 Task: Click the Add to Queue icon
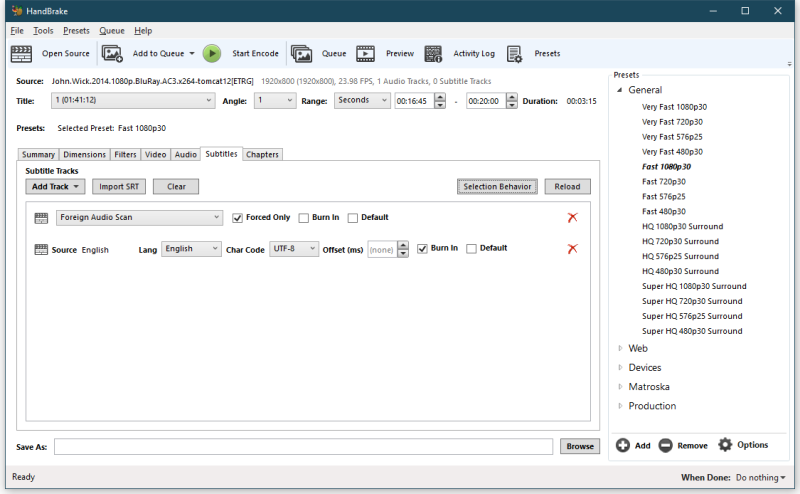click(112, 53)
